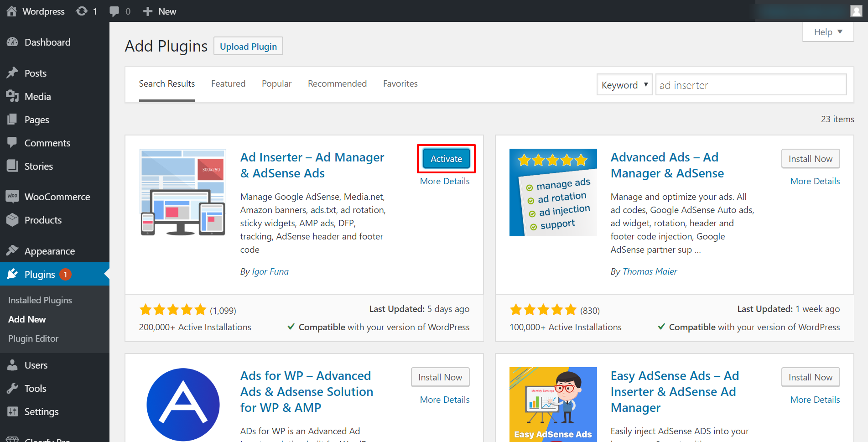Click the Pages sidebar icon
868x442 pixels.
point(12,120)
